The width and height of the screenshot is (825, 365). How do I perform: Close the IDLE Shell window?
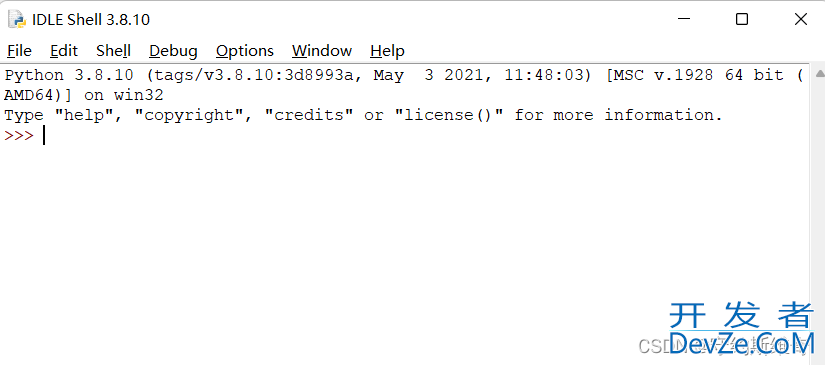[x=801, y=19]
